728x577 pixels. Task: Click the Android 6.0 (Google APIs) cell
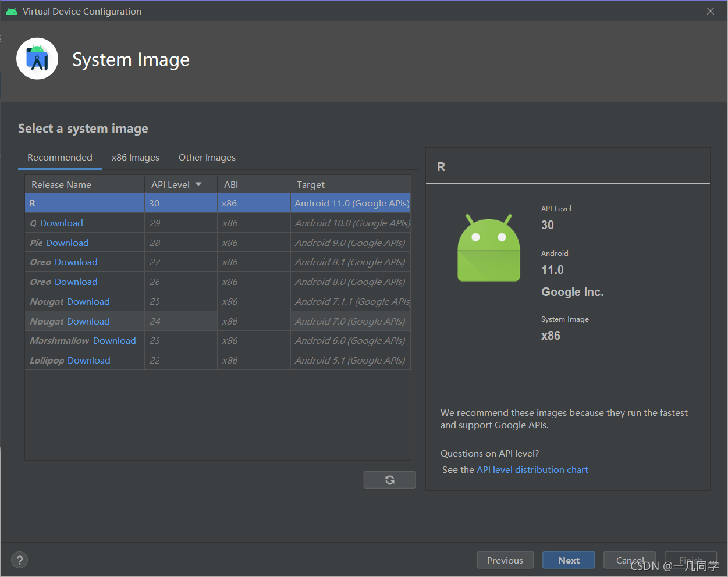coord(350,341)
